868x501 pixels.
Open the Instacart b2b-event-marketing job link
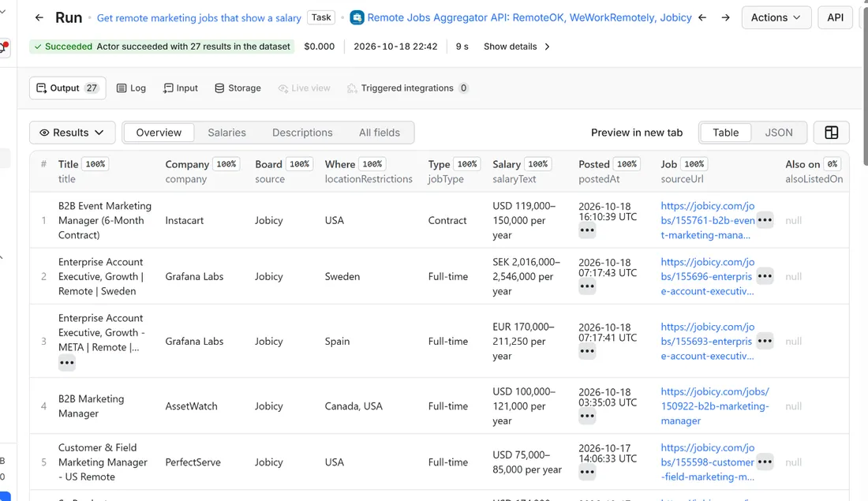708,220
